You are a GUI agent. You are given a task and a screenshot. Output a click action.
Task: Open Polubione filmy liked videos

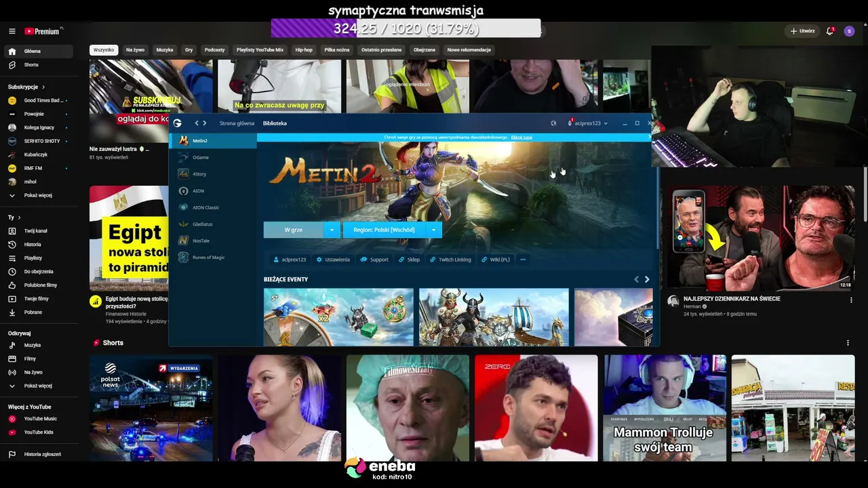pos(41,285)
